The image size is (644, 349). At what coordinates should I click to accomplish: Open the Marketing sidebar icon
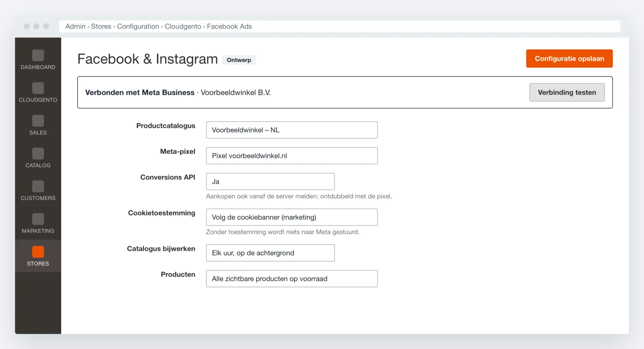click(x=38, y=219)
